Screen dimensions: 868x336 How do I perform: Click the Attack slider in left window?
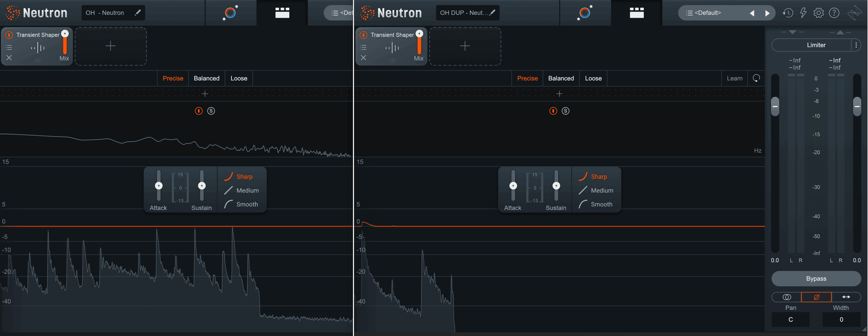pyautogui.click(x=159, y=186)
